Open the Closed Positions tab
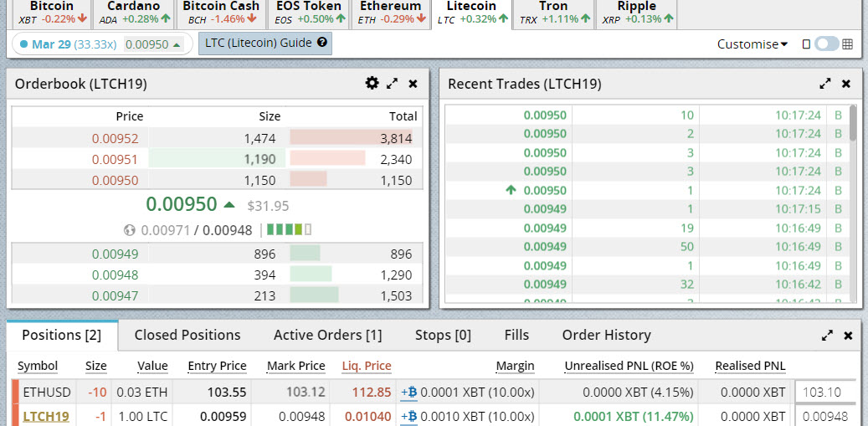Image resolution: width=868 pixels, height=426 pixels. [187, 336]
